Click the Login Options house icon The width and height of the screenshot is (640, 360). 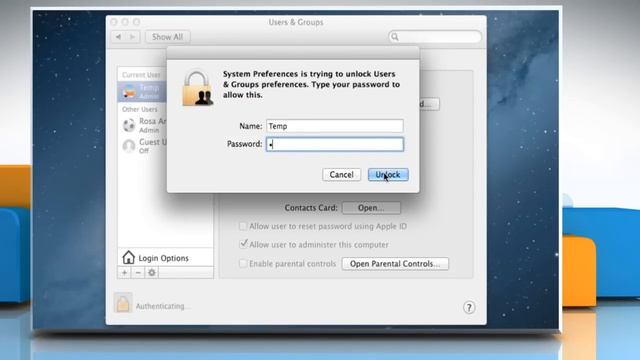pyautogui.click(x=128, y=258)
